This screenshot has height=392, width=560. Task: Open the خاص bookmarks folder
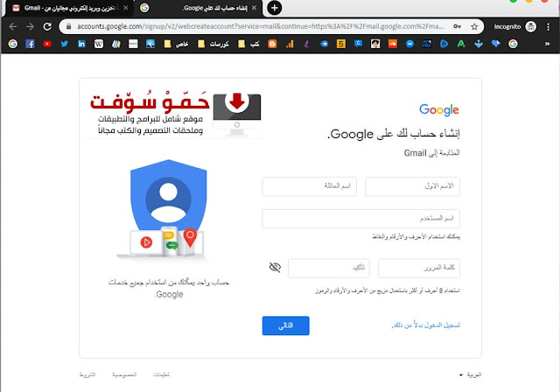(x=176, y=44)
